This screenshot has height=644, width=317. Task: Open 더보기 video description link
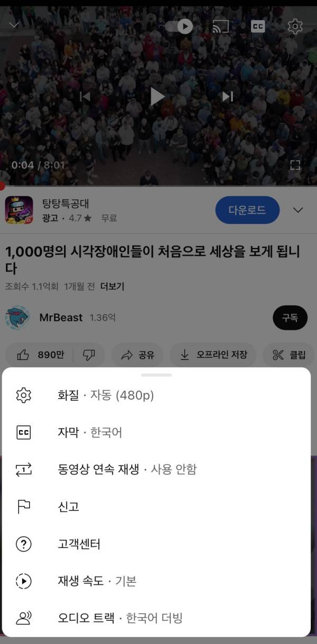pyautogui.click(x=112, y=287)
